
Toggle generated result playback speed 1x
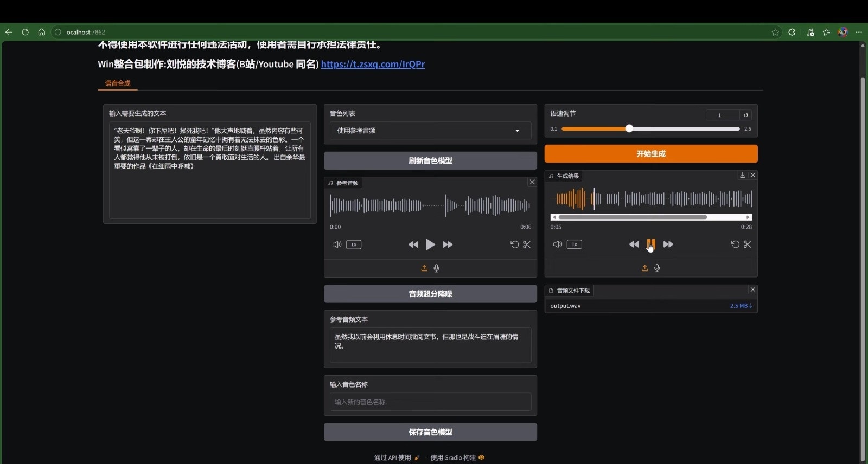tap(575, 244)
